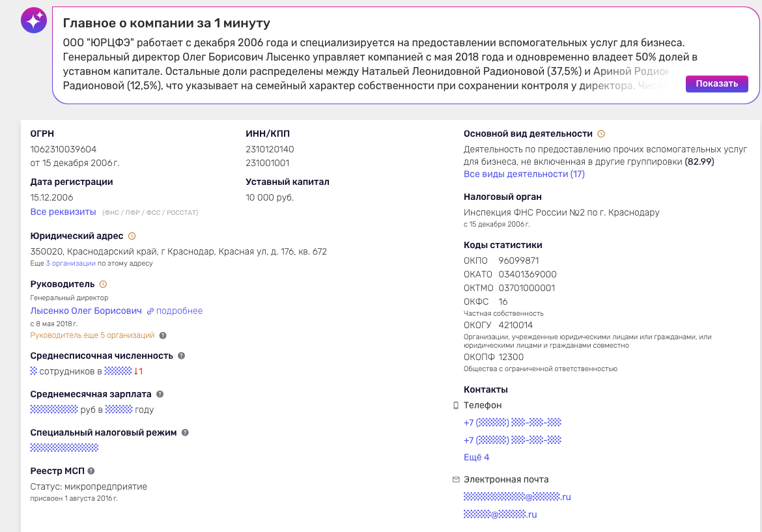Click the envelope icon beside Электронная почта
Viewport: 762px width, 532px height.
(x=455, y=478)
